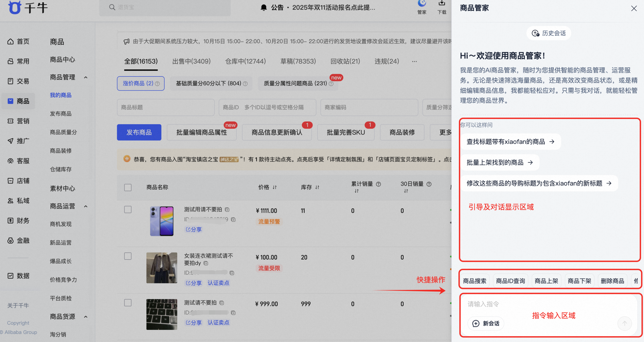Click the 商家编码 input field
Viewport: 644px width, 342px height.
(x=369, y=107)
